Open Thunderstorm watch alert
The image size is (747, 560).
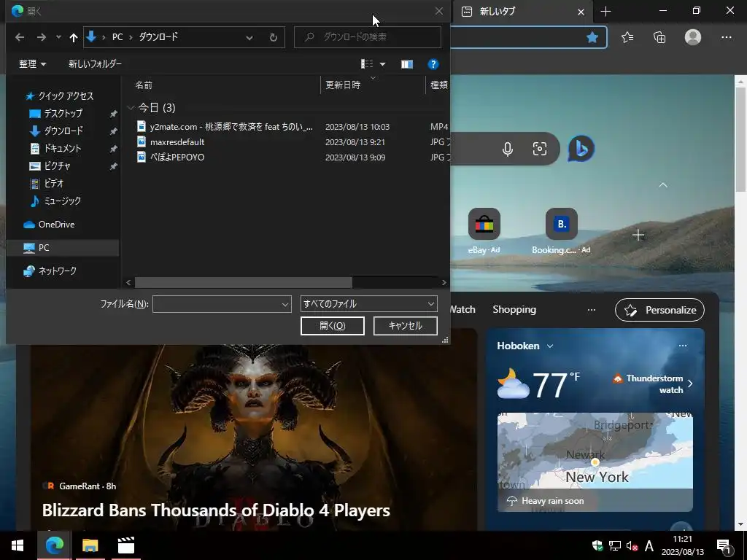(x=651, y=384)
